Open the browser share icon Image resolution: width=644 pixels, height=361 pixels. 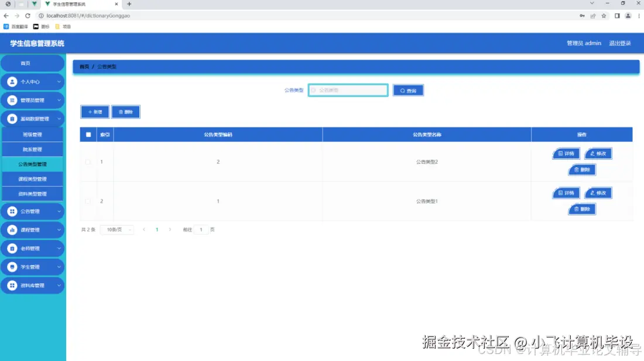tap(593, 16)
